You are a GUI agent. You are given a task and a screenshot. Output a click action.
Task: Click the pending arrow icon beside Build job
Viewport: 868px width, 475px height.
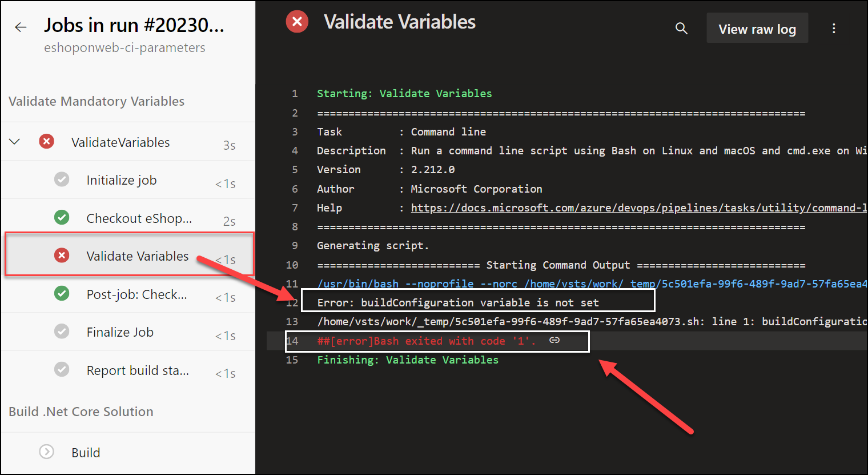[x=46, y=452]
